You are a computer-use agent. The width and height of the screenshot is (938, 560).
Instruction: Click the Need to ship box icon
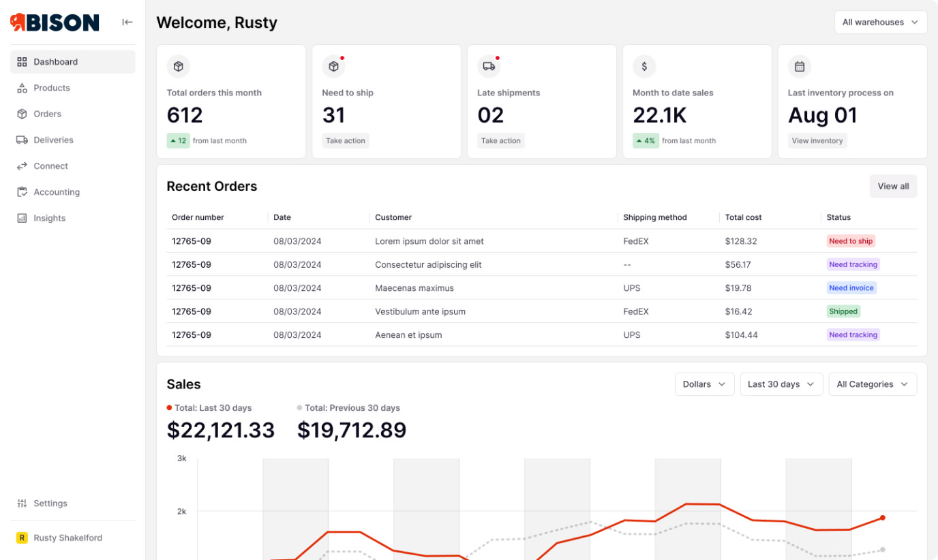point(333,67)
